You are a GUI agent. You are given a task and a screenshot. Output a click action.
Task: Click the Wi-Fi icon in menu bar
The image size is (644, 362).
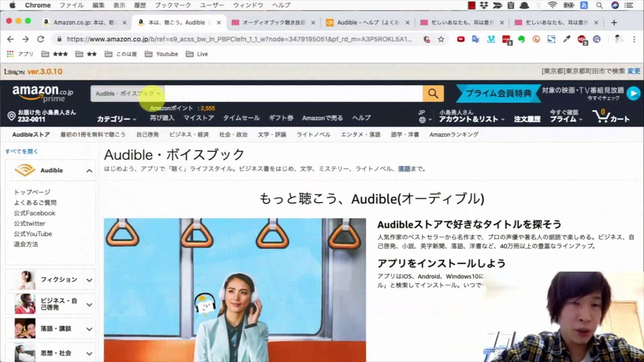553,6
